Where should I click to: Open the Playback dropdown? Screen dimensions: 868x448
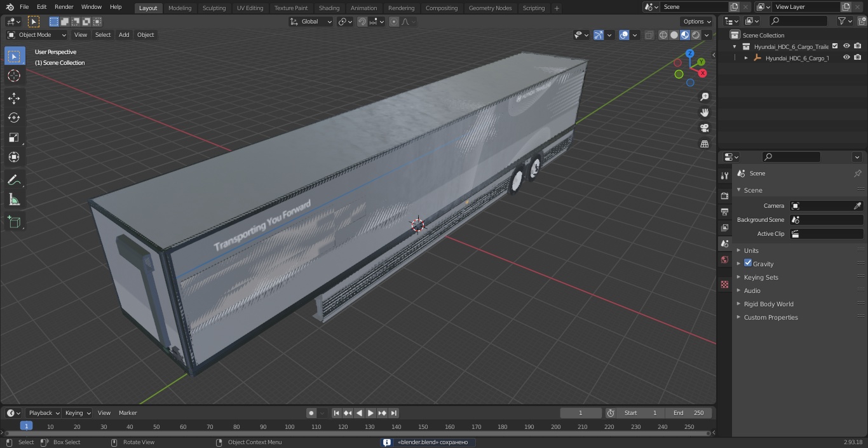coord(44,413)
